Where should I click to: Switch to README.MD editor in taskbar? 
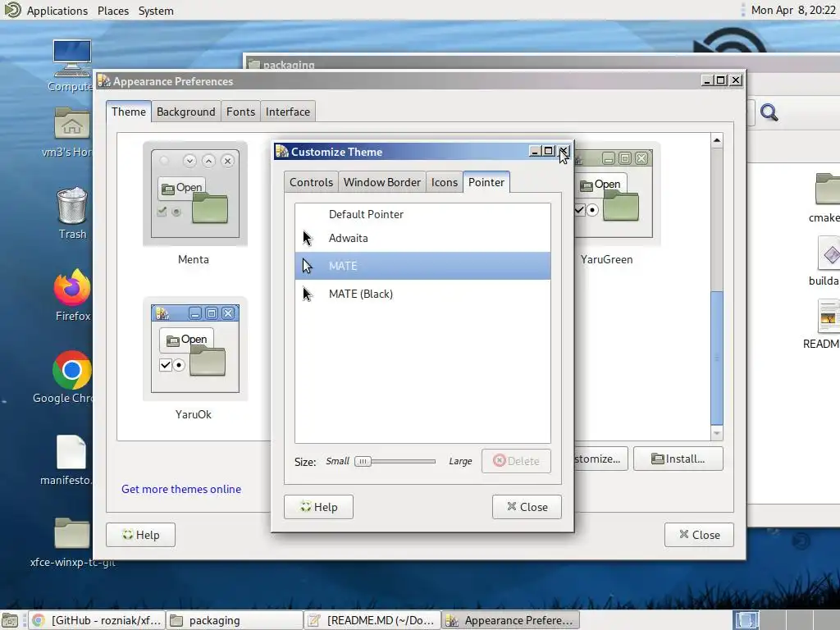pyautogui.click(x=372, y=620)
